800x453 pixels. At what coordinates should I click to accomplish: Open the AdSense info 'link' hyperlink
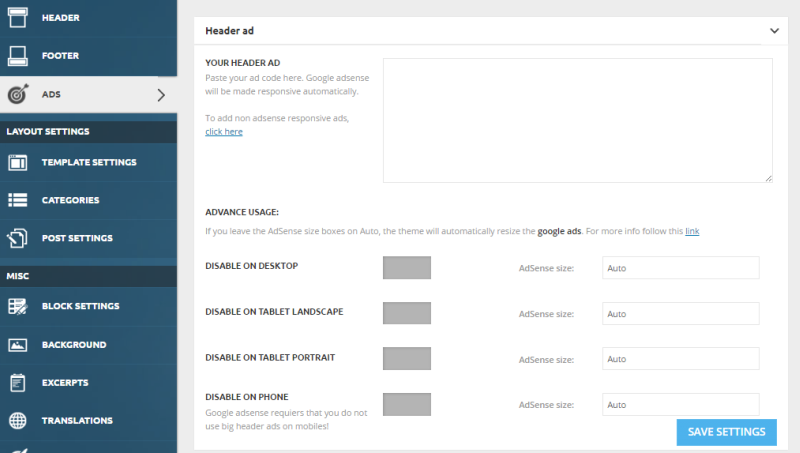pyautogui.click(x=692, y=231)
